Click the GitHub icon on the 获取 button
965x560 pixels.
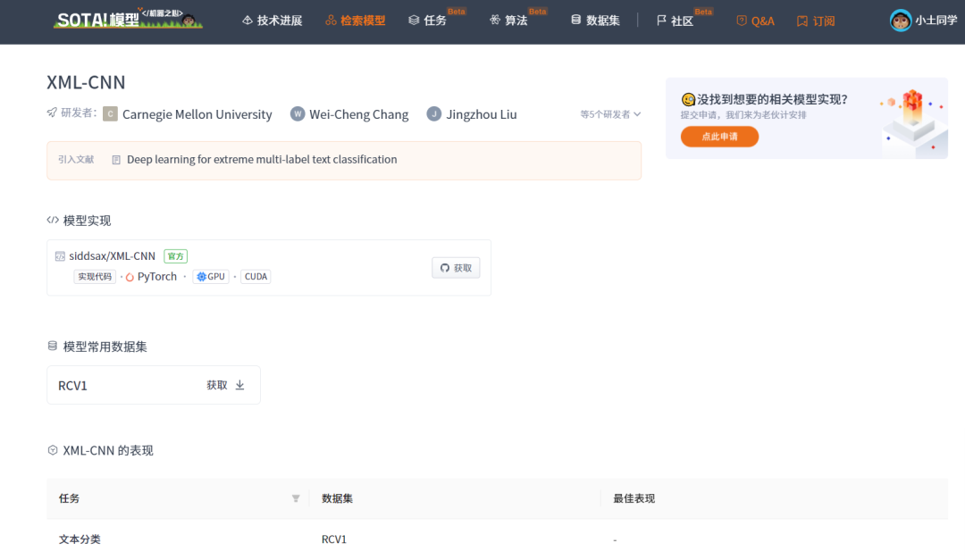(x=444, y=267)
